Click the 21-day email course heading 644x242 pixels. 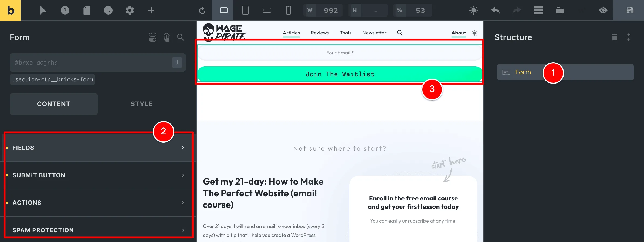[x=263, y=193]
